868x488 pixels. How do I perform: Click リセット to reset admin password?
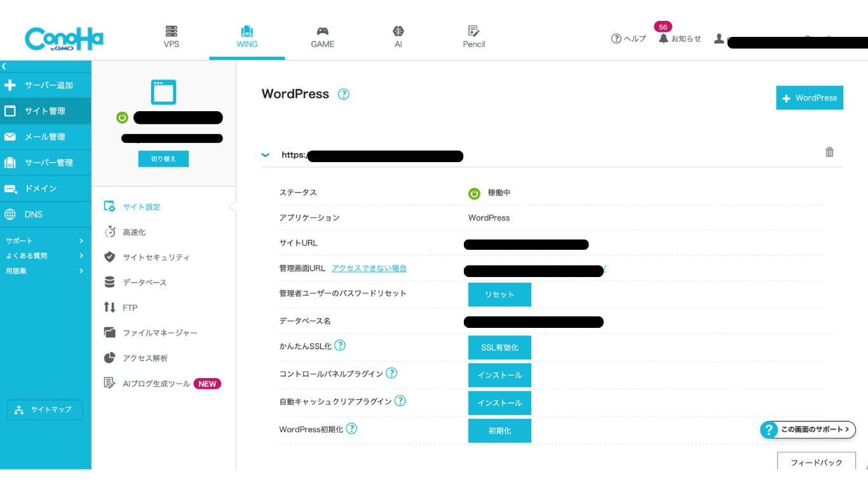[499, 295]
